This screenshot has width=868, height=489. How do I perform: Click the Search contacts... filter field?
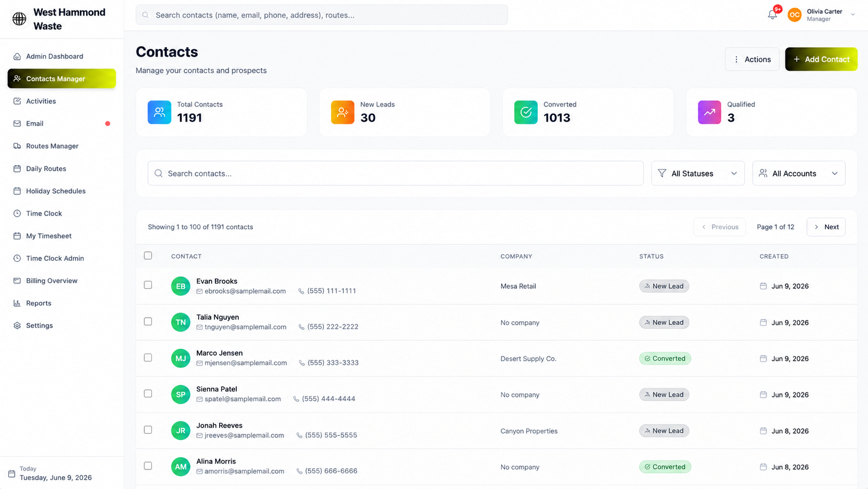tap(396, 174)
